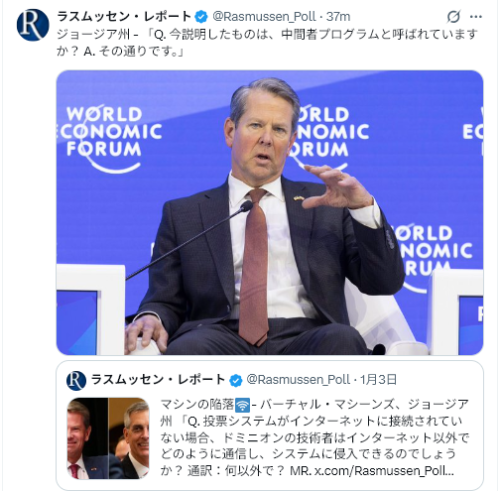Open the 37m timestamp link
The width and height of the screenshot is (500, 491).
coord(338,16)
